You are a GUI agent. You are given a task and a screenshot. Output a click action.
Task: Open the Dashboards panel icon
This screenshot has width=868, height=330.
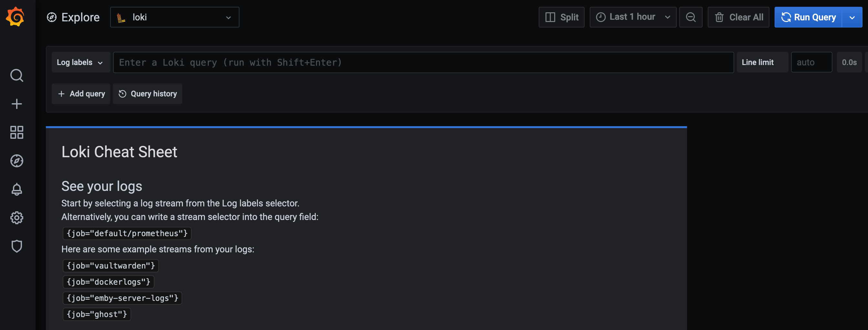(16, 132)
